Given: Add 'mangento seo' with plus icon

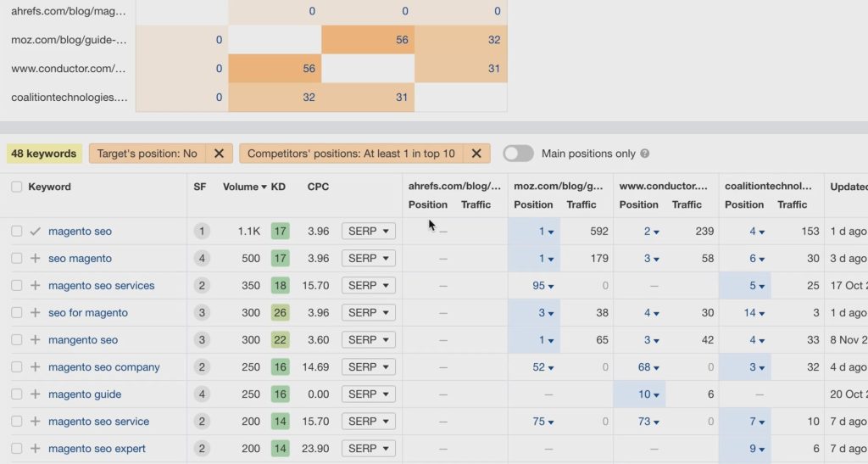Looking at the screenshot, I should 35,339.
